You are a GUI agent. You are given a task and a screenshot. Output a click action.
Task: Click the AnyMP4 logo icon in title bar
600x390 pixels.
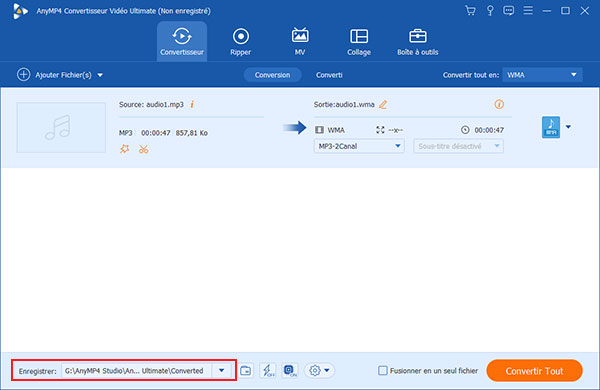(x=20, y=11)
